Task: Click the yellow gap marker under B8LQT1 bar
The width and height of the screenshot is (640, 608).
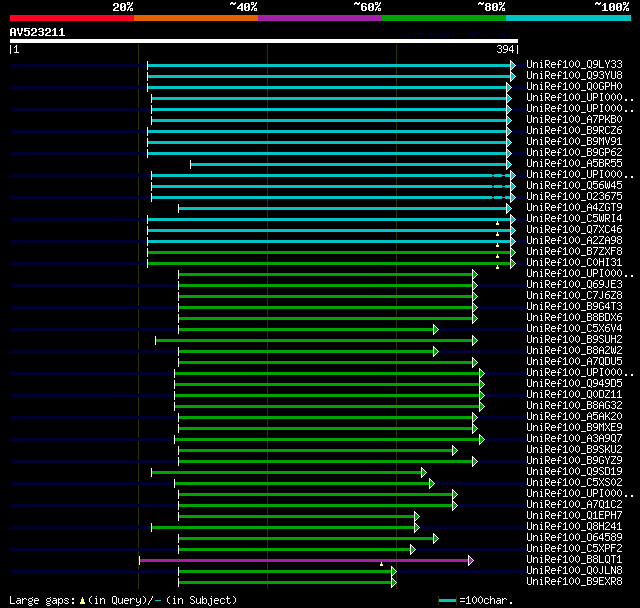Action: tap(382, 564)
